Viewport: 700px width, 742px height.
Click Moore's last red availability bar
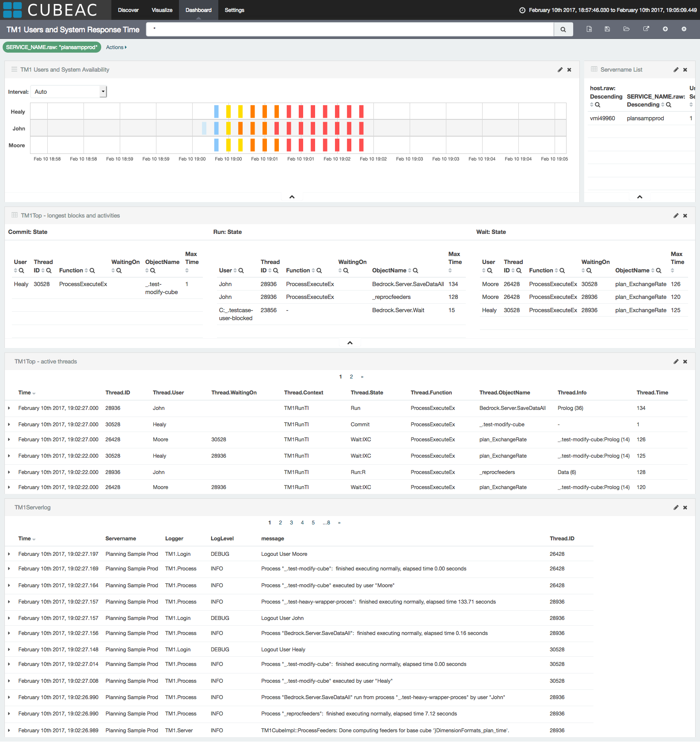click(x=361, y=145)
